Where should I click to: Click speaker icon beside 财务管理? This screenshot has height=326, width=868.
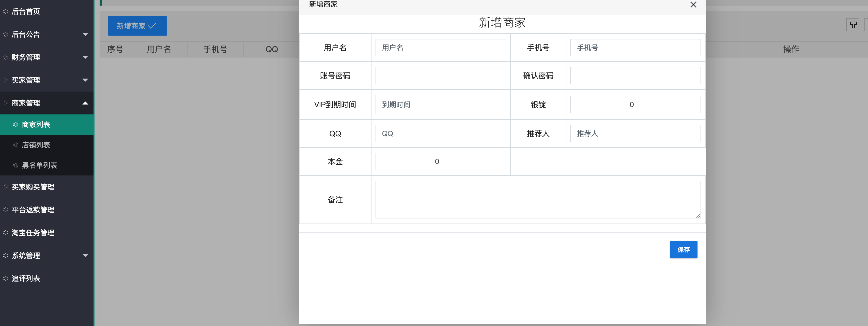point(6,57)
